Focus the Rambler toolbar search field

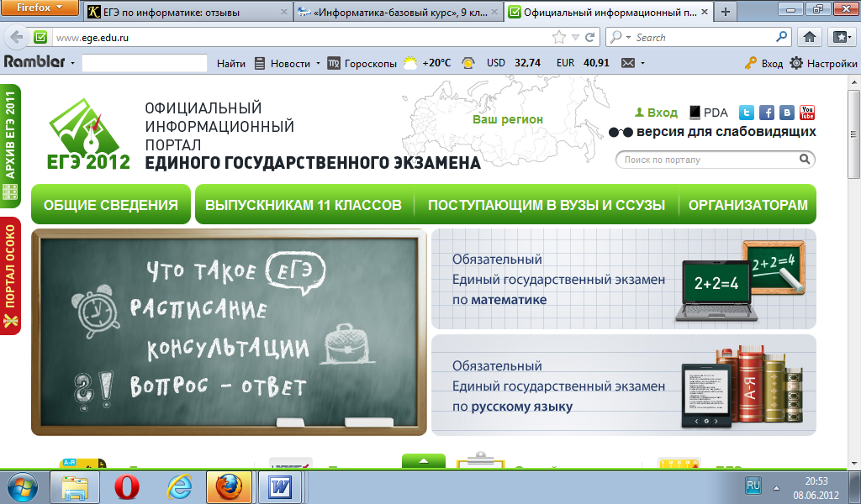[x=145, y=63]
